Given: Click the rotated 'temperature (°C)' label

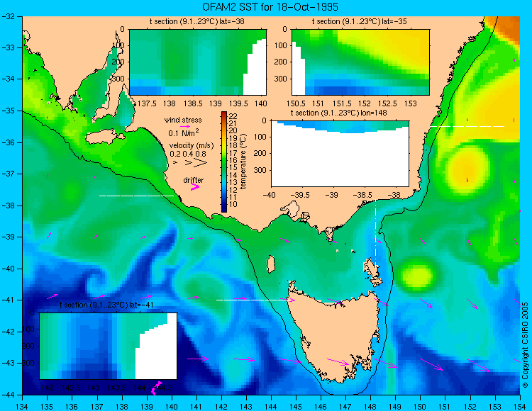Looking at the screenshot, I should (243, 162).
